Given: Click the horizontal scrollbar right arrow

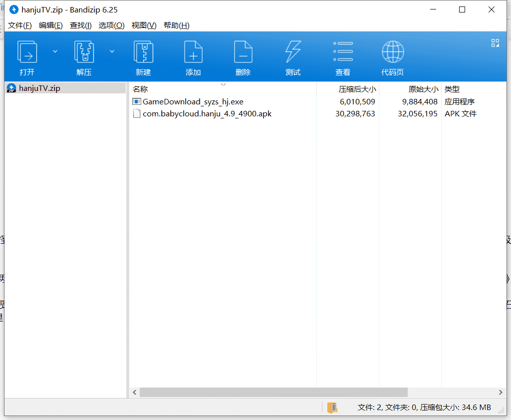Looking at the screenshot, I should 501,392.
